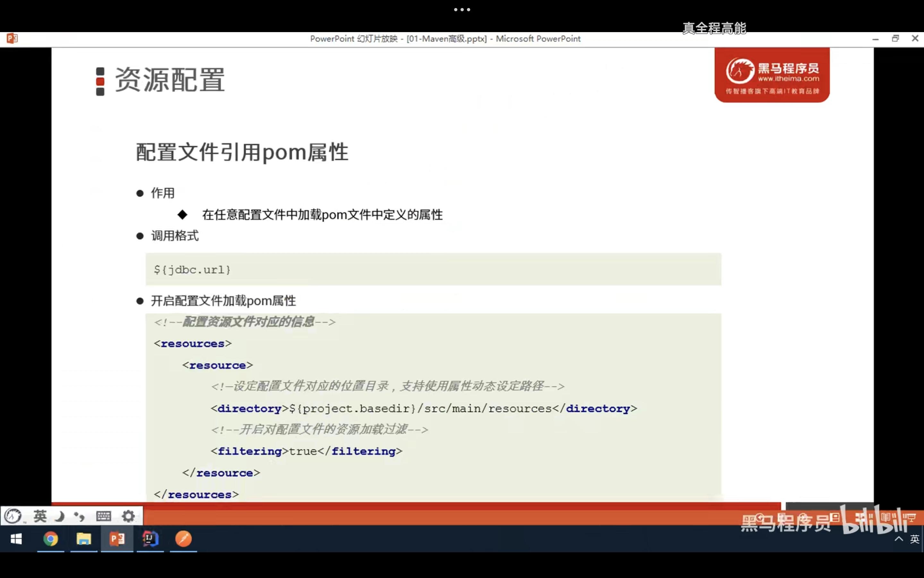Click bullet text 调用格式
The height and width of the screenshot is (578, 924).
(175, 235)
